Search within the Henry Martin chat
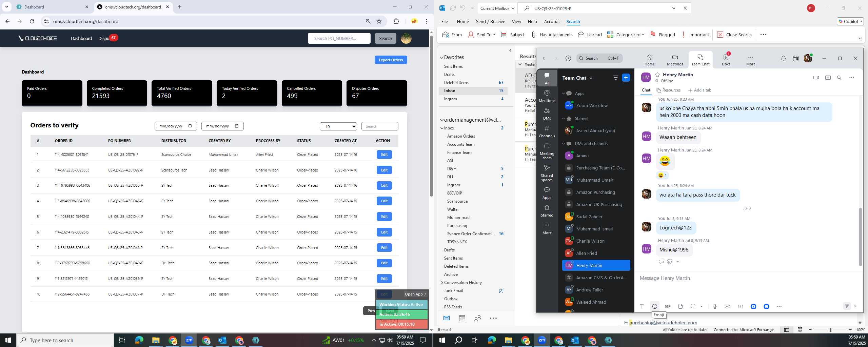The image size is (868, 347). (839, 78)
